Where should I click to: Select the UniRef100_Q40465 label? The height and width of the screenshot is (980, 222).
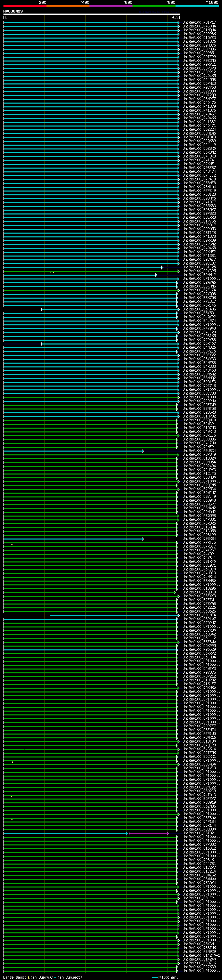point(199,76)
